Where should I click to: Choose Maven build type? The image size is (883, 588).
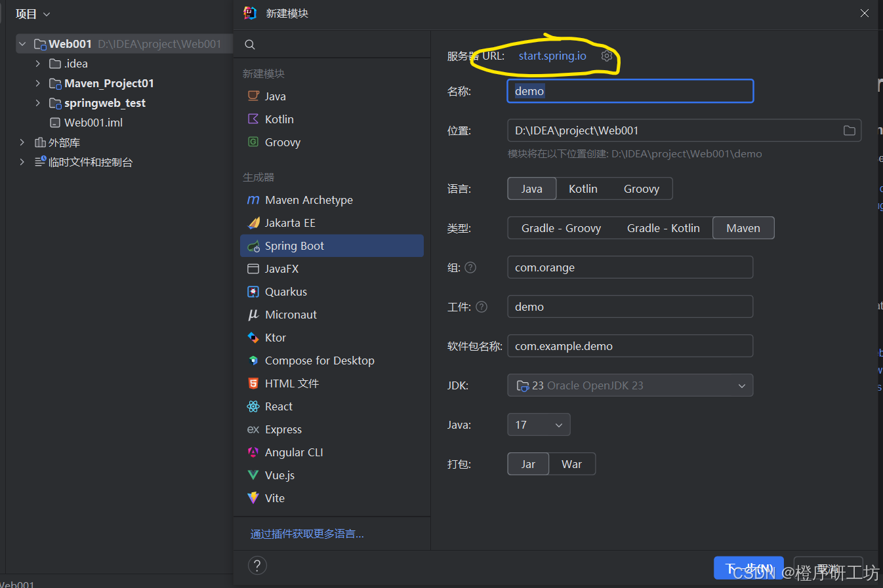pos(743,228)
